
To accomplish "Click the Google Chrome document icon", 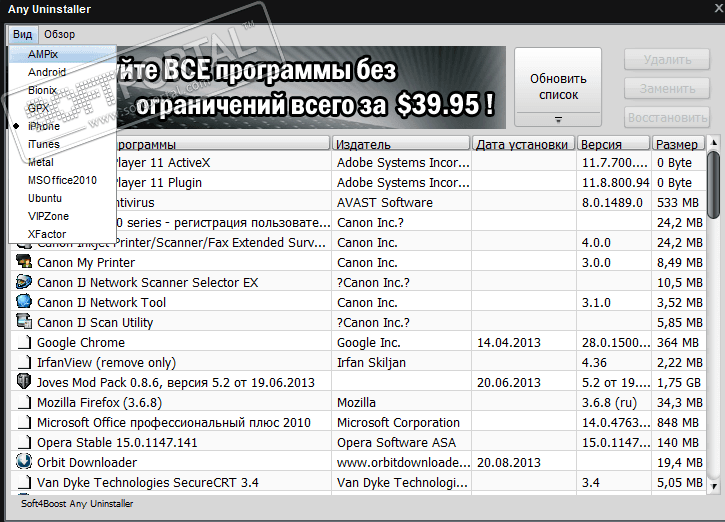I will pos(25,342).
